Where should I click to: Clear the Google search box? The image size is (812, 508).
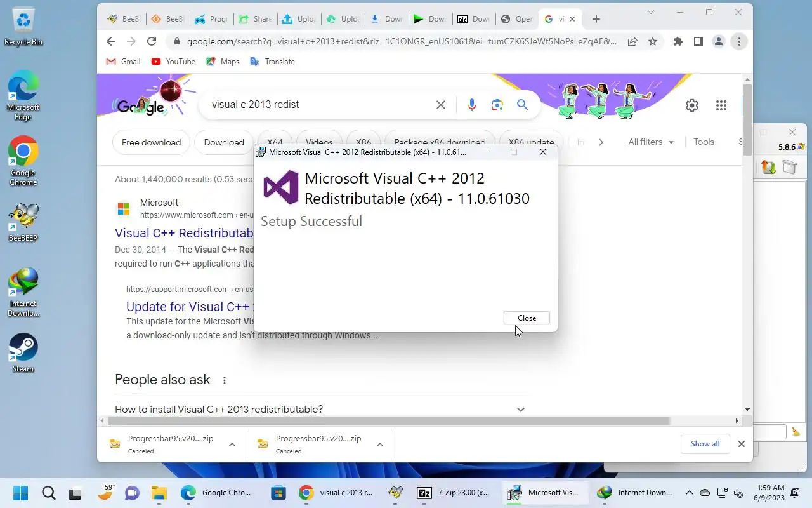coord(441,105)
